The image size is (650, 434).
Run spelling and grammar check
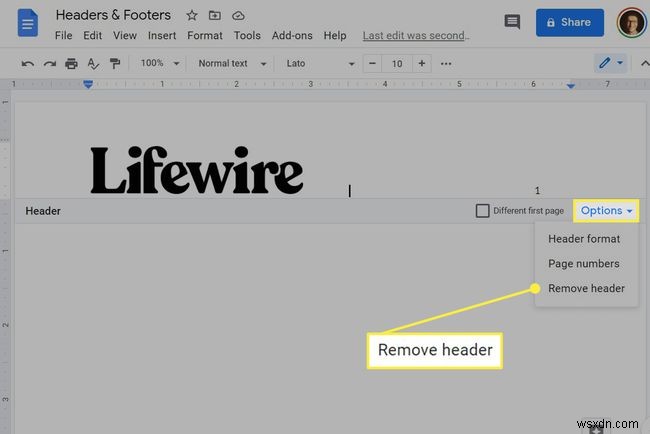click(x=93, y=64)
